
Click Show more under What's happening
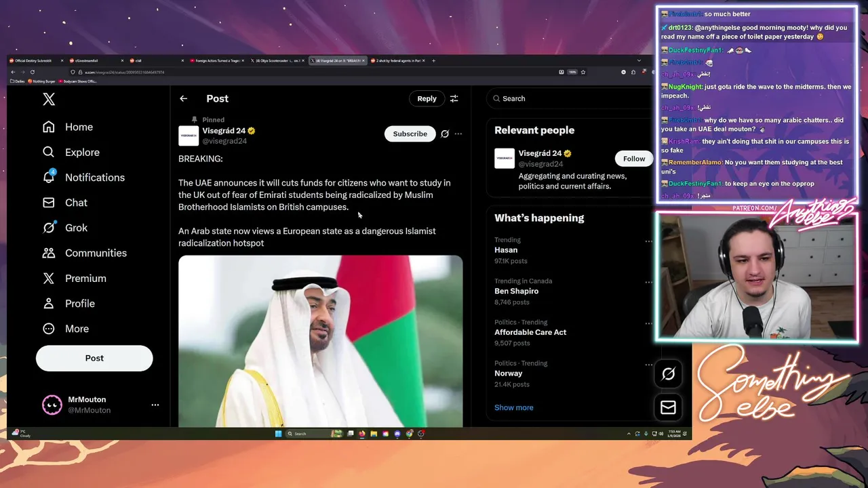(514, 407)
